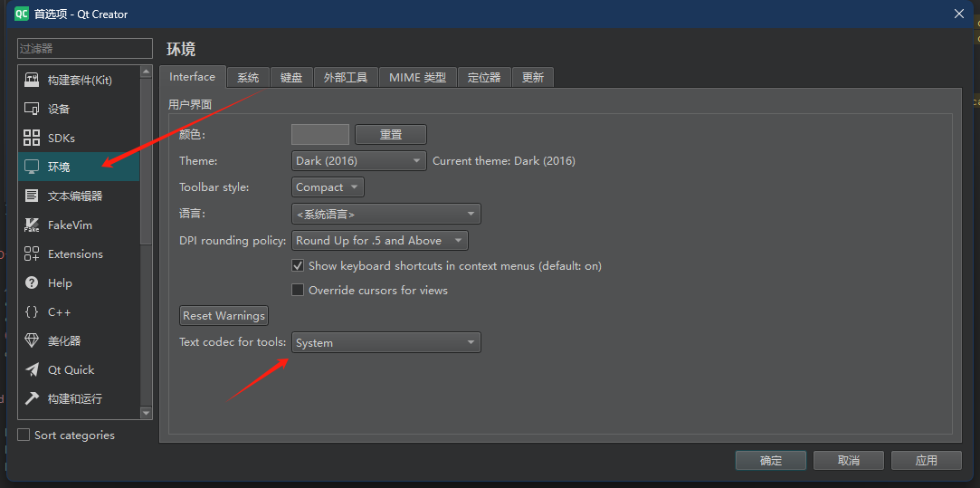Switch to the Interface tab
The width and height of the screenshot is (980, 488).
click(193, 77)
